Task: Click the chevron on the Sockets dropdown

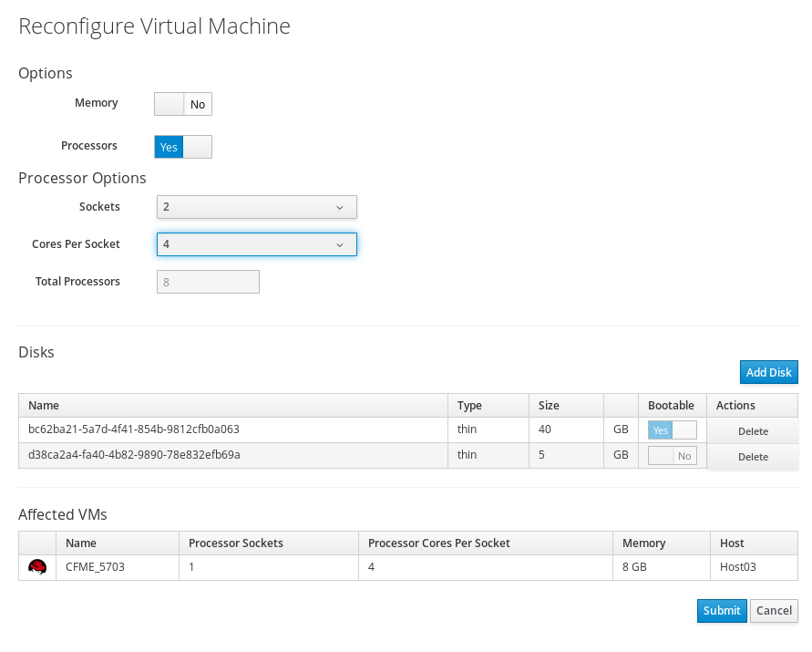Action: (x=341, y=207)
